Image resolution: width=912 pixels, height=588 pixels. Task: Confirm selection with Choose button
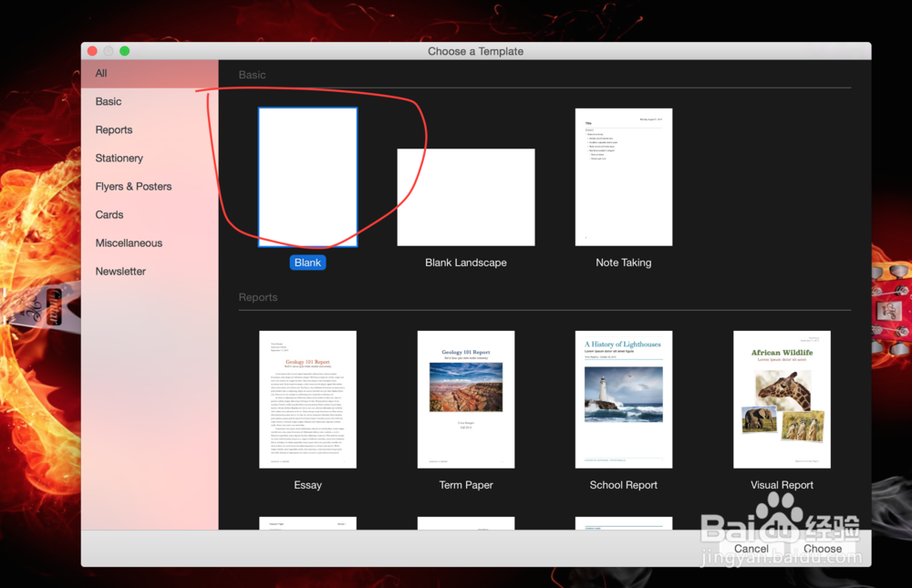click(823, 549)
